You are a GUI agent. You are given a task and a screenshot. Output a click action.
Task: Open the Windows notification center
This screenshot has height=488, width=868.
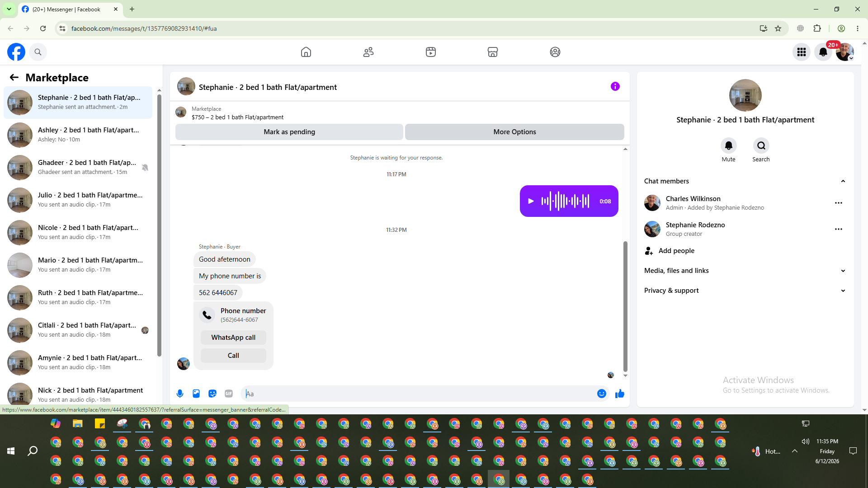click(853, 451)
